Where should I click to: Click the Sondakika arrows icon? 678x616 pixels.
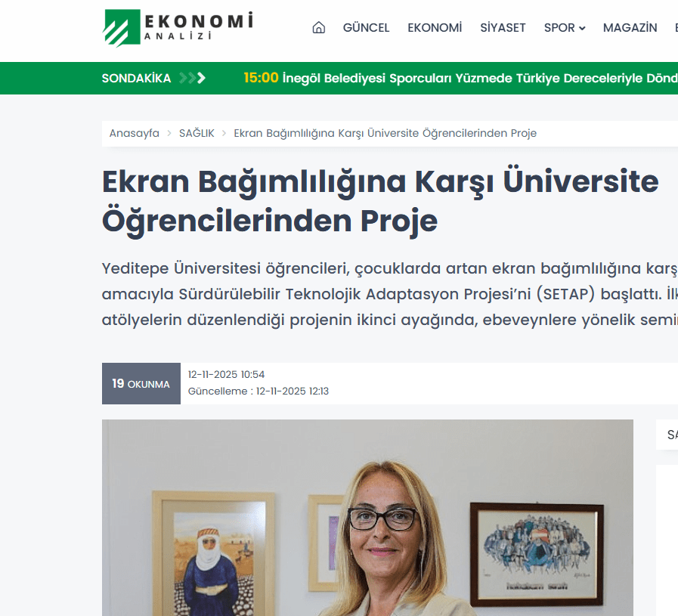coord(192,79)
